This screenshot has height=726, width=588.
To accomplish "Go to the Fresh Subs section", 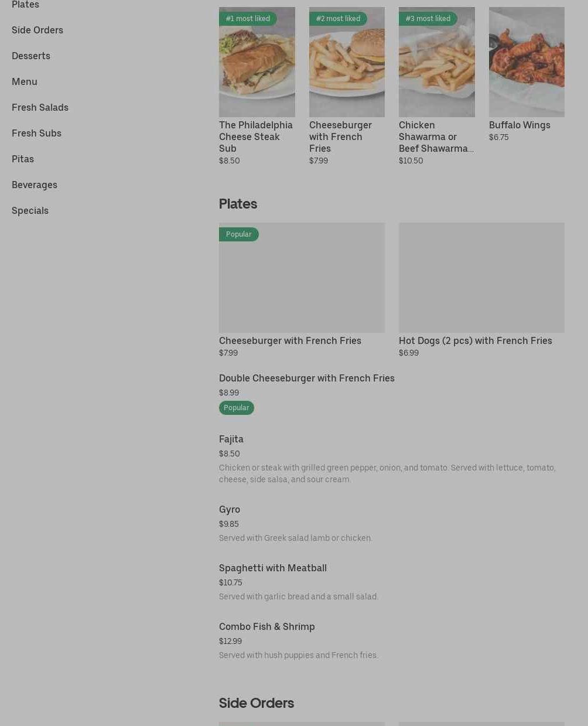I will pyautogui.click(x=36, y=133).
